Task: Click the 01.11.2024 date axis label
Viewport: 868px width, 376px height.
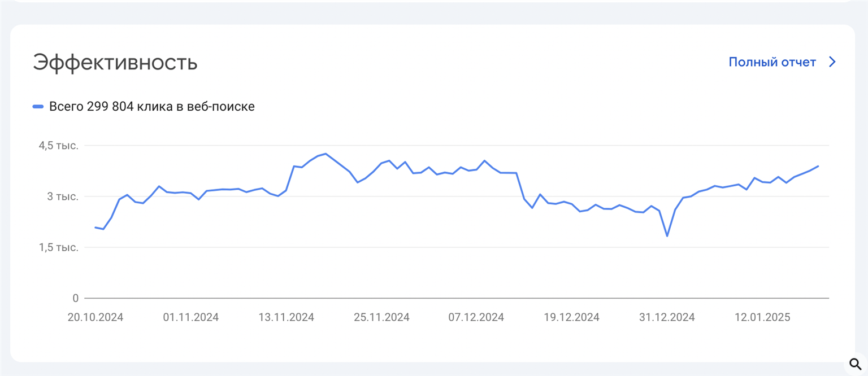Action: (190, 317)
